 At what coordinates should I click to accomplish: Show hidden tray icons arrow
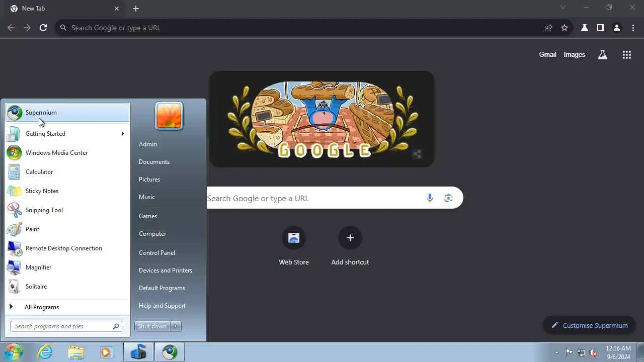coord(556,352)
